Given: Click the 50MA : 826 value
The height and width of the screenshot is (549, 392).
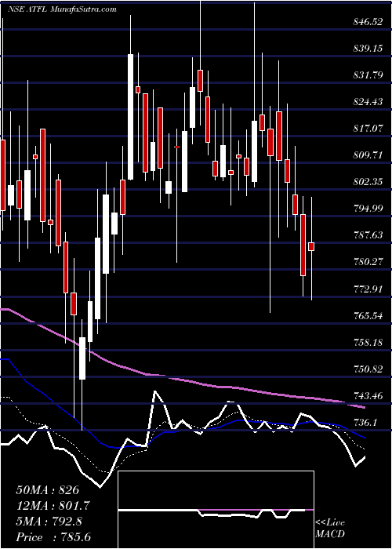Looking at the screenshot, I should (48, 490).
